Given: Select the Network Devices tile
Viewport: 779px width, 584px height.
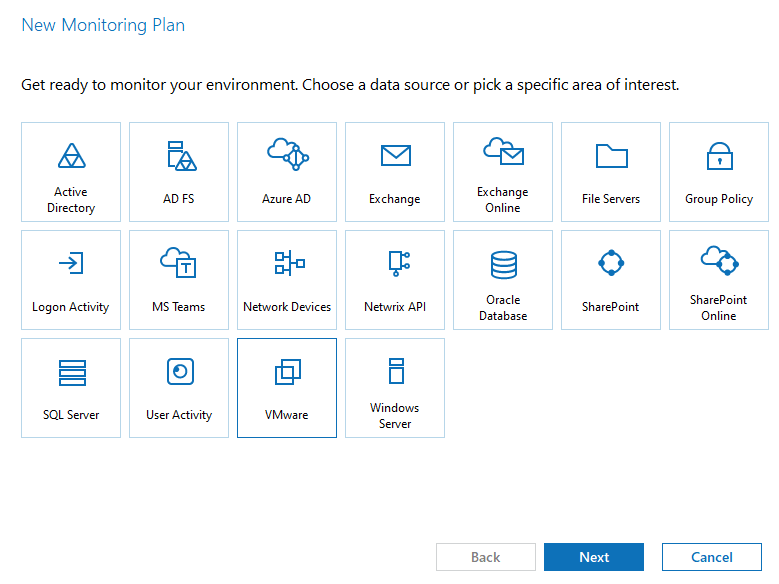Looking at the screenshot, I should 287,280.
